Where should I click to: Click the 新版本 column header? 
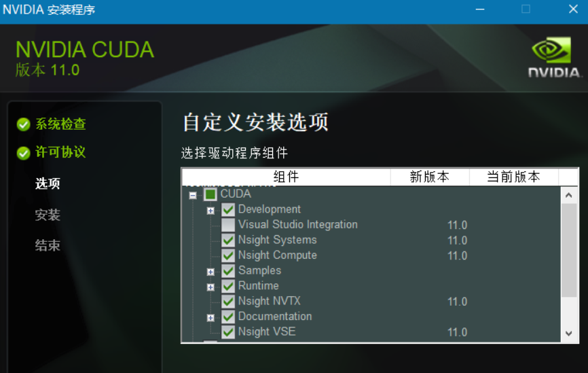pyautogui.click(x=430, y=177)
